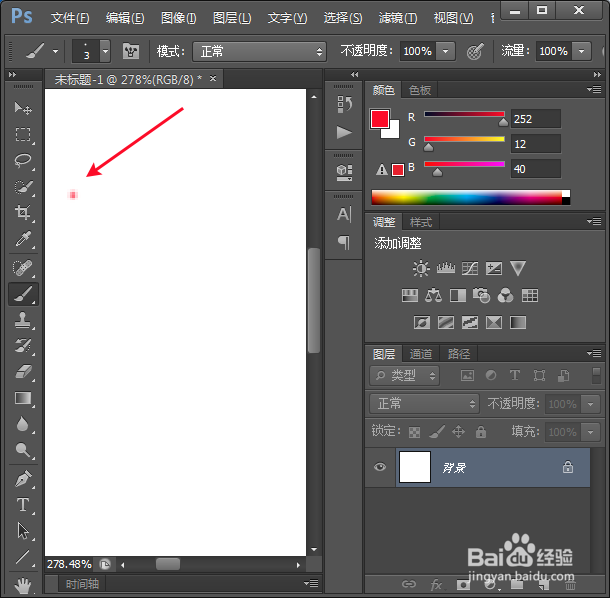Select the Blur tool

point(23,424)
